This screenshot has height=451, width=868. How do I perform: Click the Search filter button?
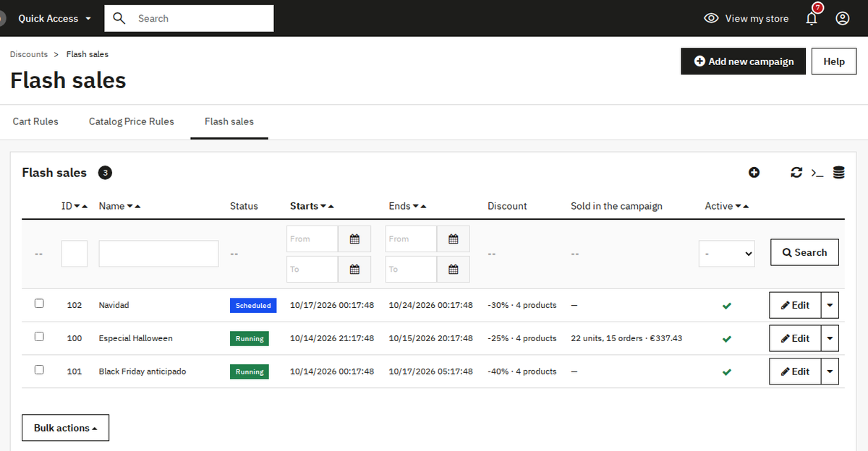pos(804,252)
